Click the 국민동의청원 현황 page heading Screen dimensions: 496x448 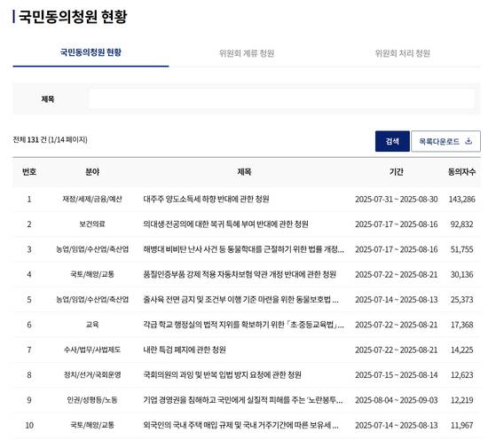[73, 17]
